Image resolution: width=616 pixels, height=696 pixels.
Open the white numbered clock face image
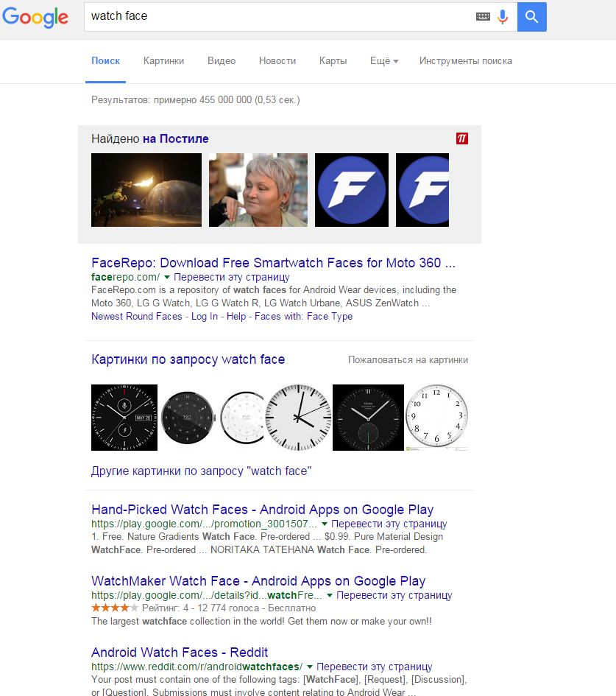[437, 418]
